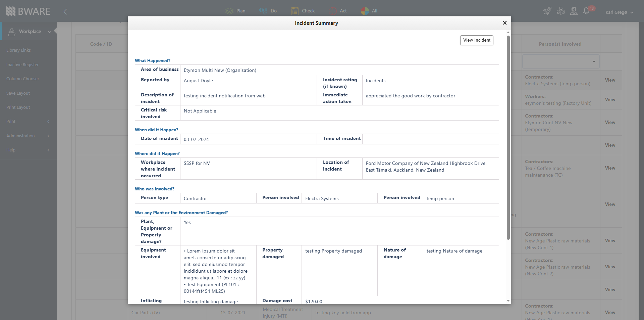The height and width of the screenshot is (320, 644).
Task: Click the '$120.00' damage cost value
Action: tap(314, 301)
